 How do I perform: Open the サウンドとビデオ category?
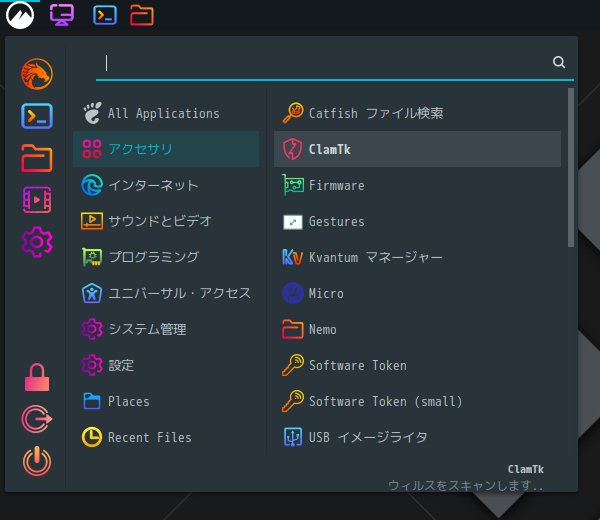(166, 221)
